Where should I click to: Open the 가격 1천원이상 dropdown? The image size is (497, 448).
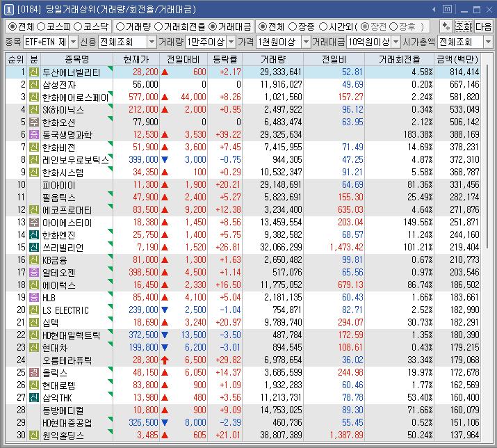[306, 42]
